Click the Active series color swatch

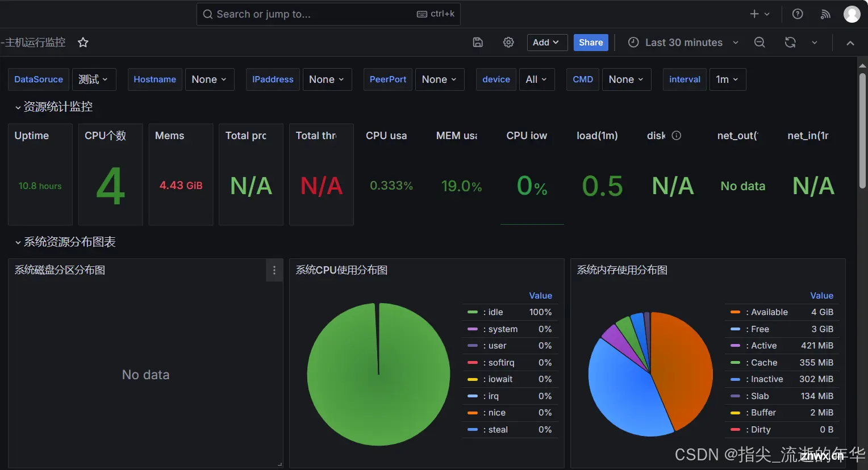pyautogui.click(x=735, y=346)
